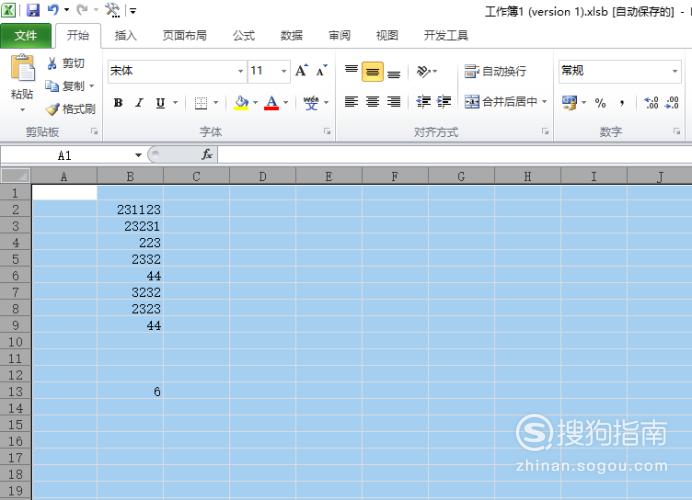Apply yellow fill color bucket
Viewport: 692px width, 500px height.
click(241, 103)
